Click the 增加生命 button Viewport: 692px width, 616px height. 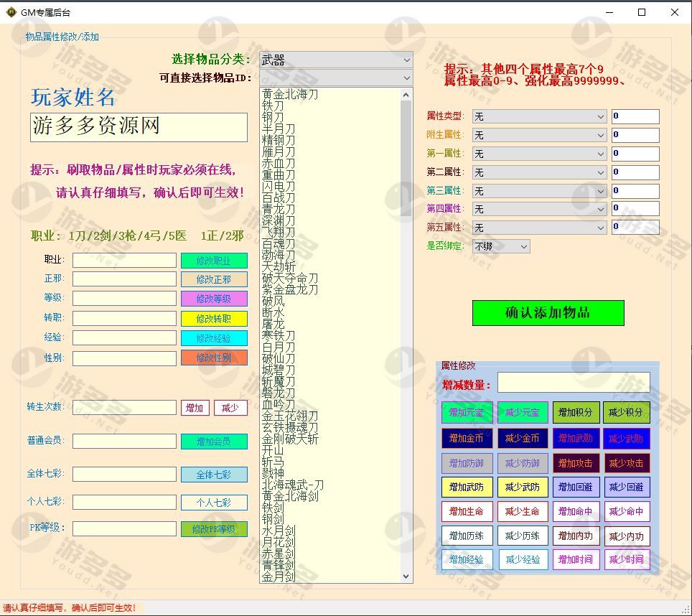click(x=467, y=511)
